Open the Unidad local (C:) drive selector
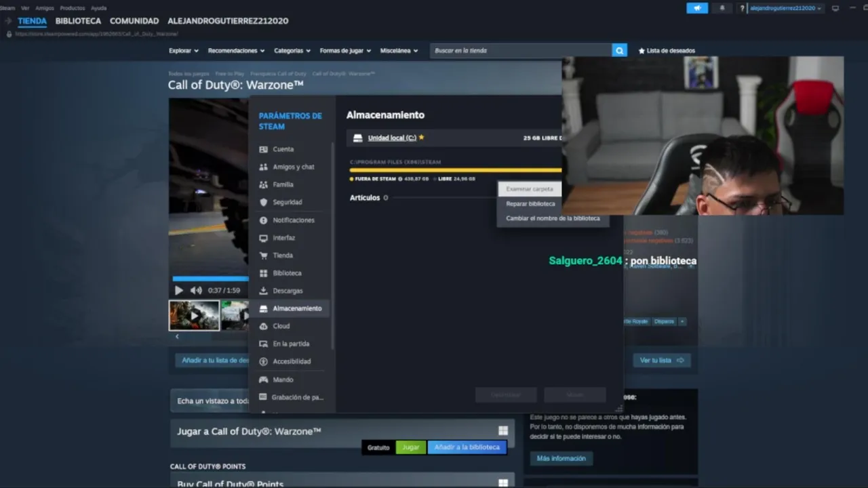The height and width of the screenshot is (488, 868). point(392,138)
